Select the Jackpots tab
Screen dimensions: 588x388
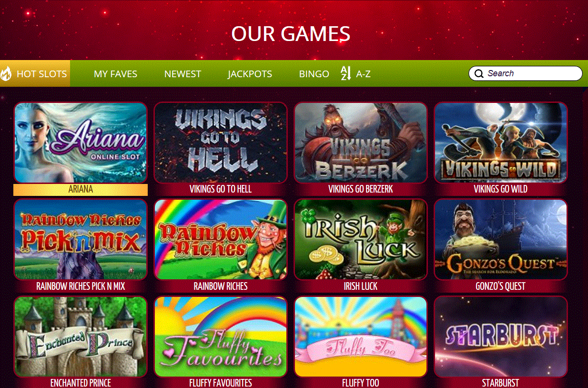tap(250, 74)
